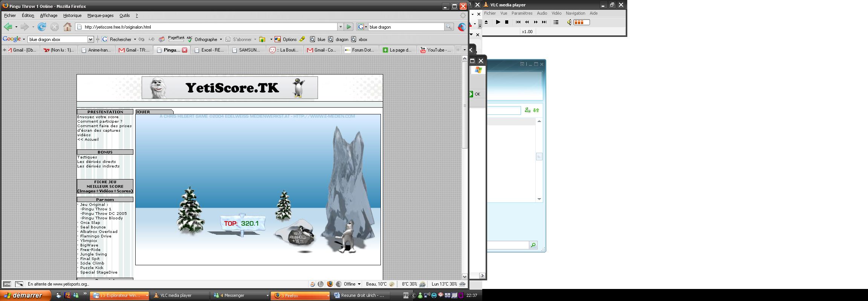The width and height of the screenshot is (868, 301).
Task: Open the list-all-tabs dropdown
Action: pos(465,50)
